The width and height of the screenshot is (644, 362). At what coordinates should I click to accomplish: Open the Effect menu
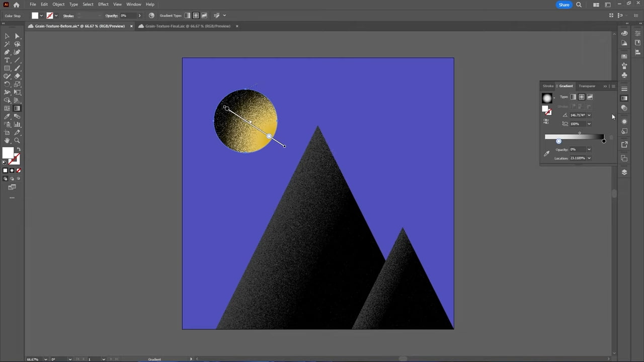(103, 4)
